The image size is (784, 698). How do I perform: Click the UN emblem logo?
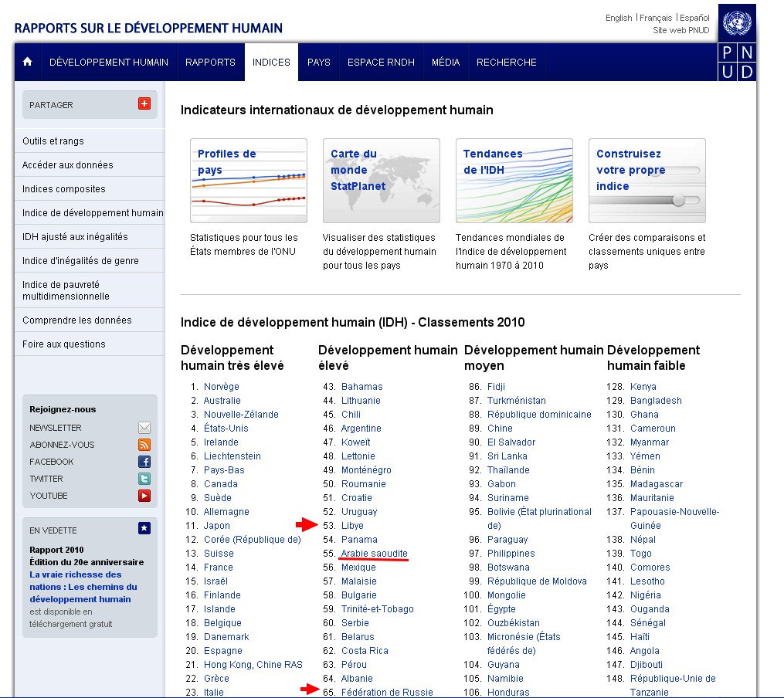(x=737, y=23)
